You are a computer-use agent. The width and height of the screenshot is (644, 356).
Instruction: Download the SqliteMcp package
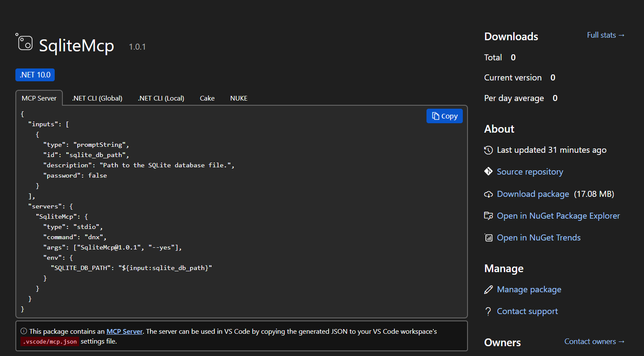(532, 194)
